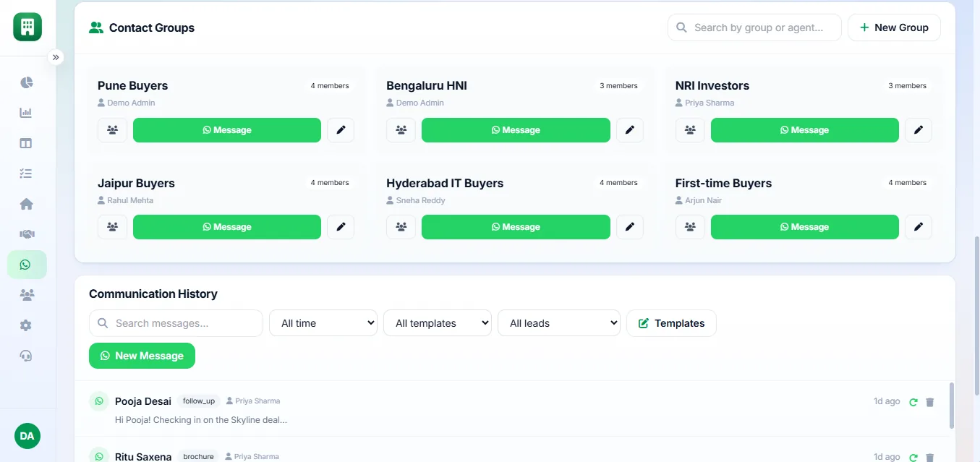Message the Pune Buyers group

tap(227, 130)
